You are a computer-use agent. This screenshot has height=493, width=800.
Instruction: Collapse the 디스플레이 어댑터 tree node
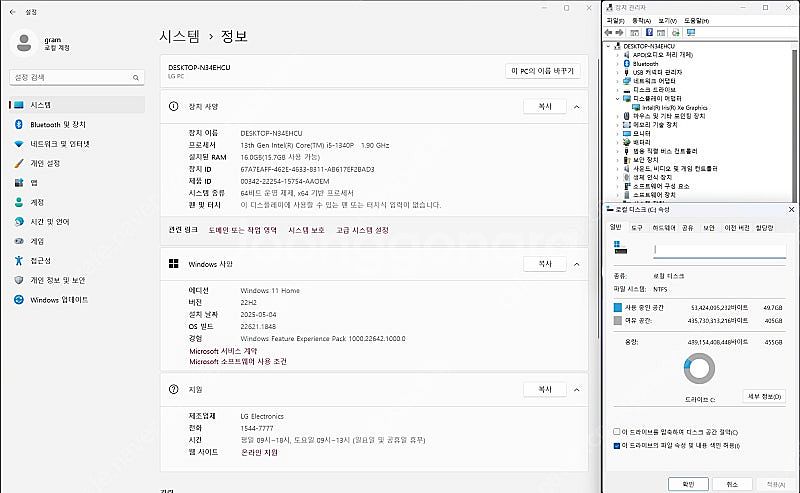click(x=617, y=98)
